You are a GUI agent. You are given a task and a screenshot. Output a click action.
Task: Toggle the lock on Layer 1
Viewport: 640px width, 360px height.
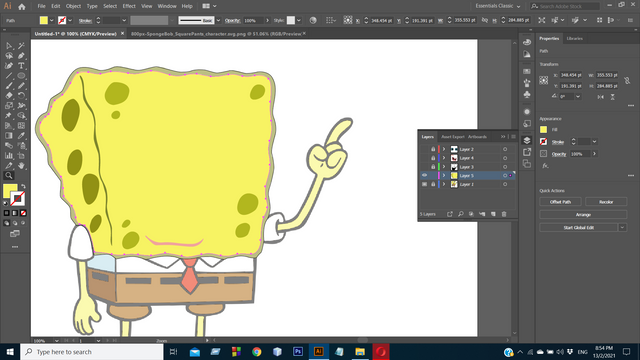(x=433, y=184)
